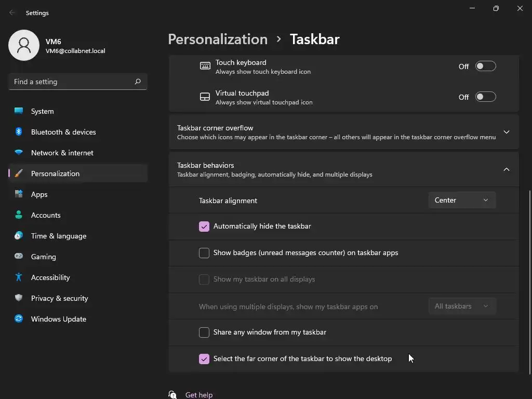Click the Network & internet wifi icon
Image resolution: width=532 pixels, height=399 pixels.
(19, 153)
